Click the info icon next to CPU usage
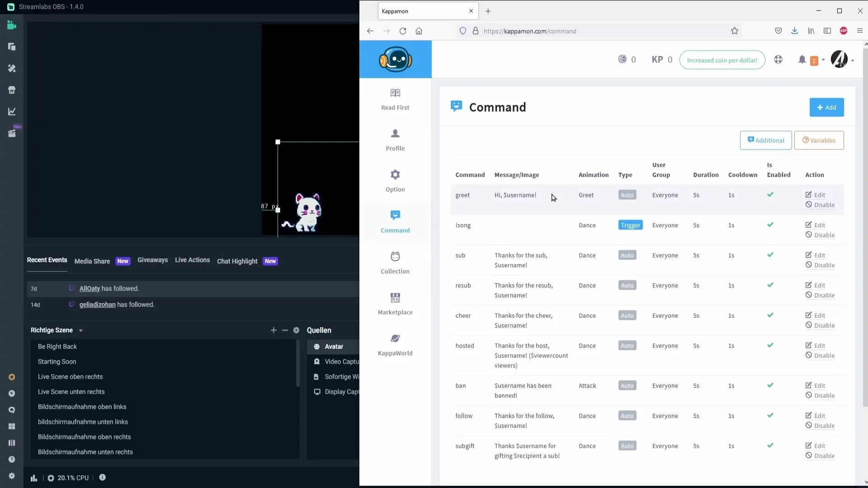Screen dimensions: 868x488 103,478
